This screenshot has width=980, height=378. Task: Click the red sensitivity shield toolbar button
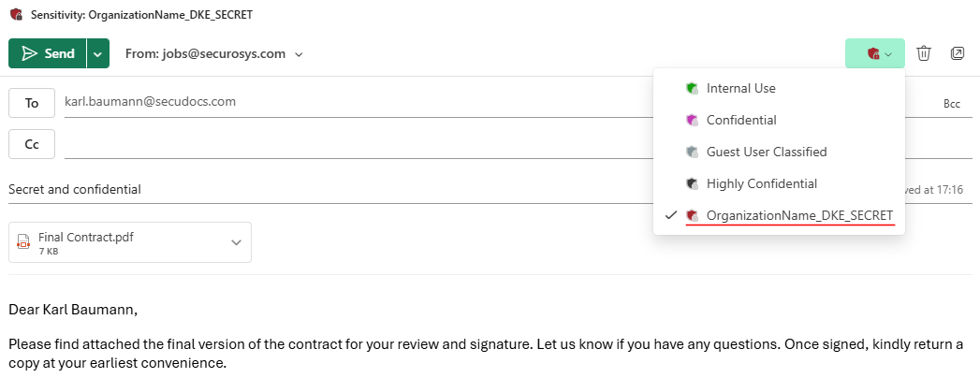[874, 53]
